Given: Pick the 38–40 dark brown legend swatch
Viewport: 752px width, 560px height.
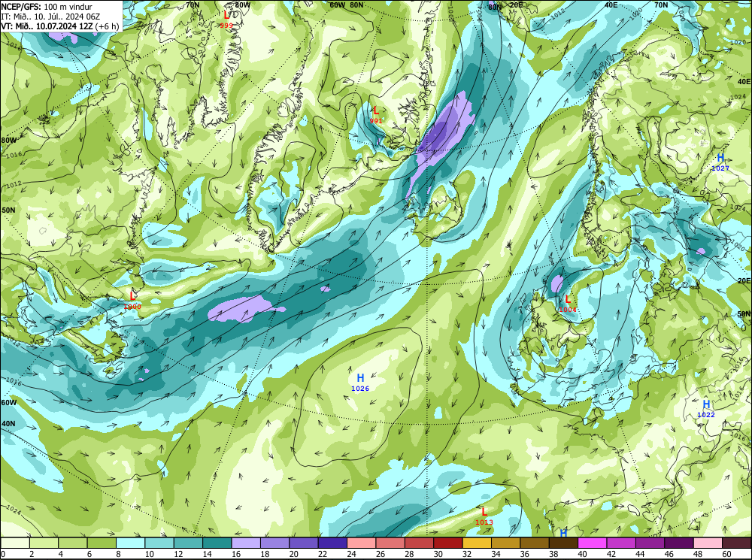Looking at the screenshot, I should click(563, 543).
